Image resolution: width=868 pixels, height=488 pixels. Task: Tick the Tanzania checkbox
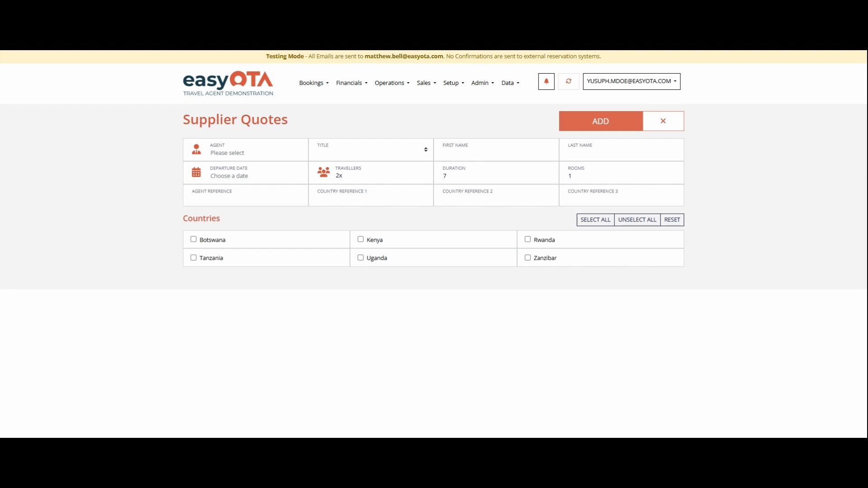(x=193, y=258)
